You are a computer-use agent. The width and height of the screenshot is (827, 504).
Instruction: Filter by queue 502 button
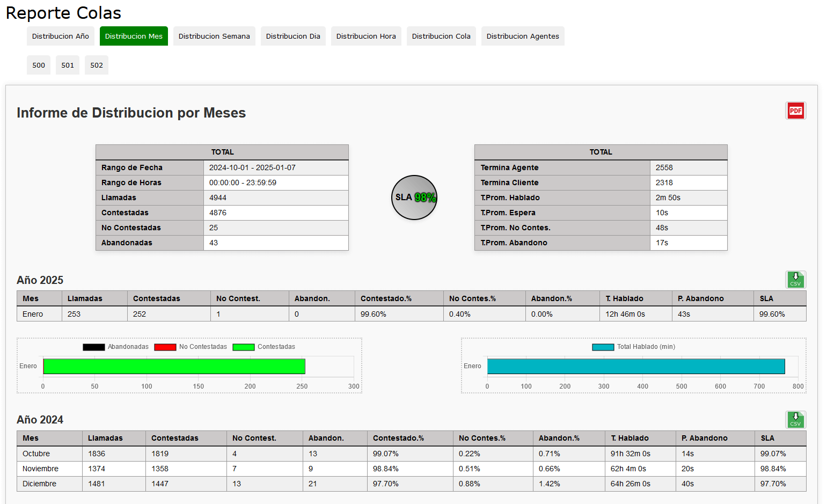click(97, 65)
